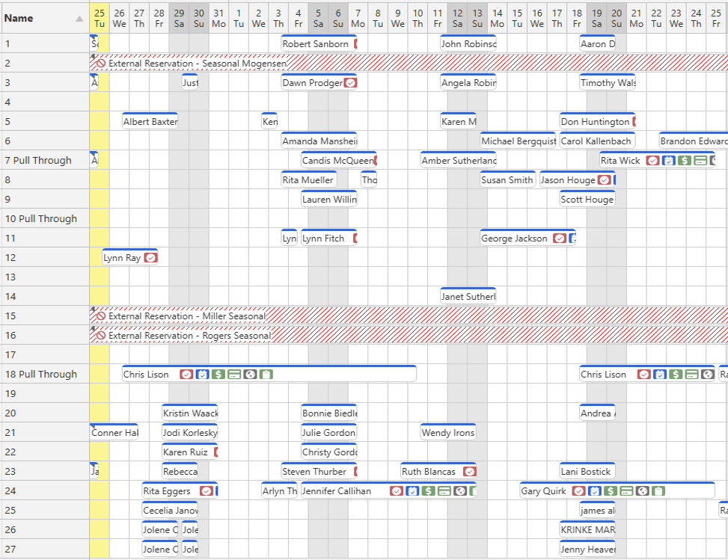
Task: Click the 12 Sa date header
Action: tap(457, 18)
